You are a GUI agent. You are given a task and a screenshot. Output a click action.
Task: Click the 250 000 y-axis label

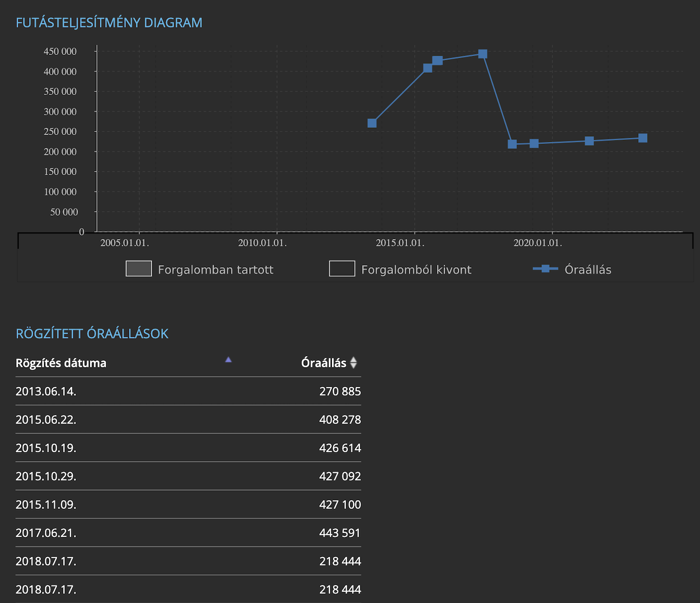[60, 132]
